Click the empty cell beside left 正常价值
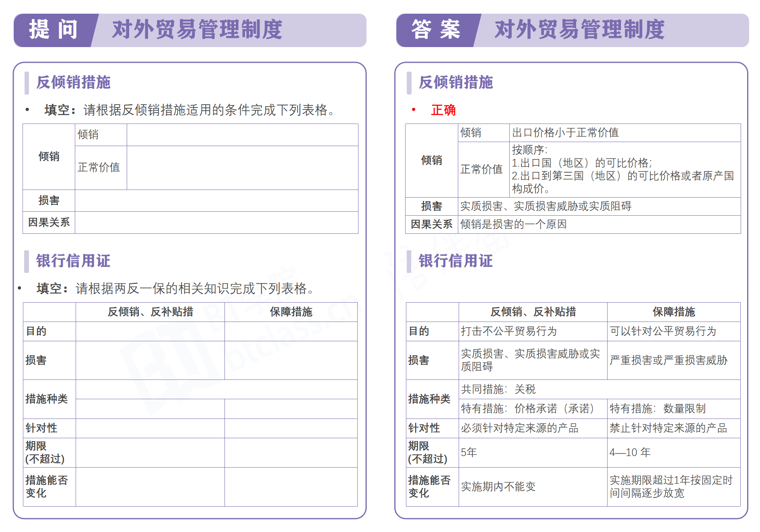 [x=243, y=168]
